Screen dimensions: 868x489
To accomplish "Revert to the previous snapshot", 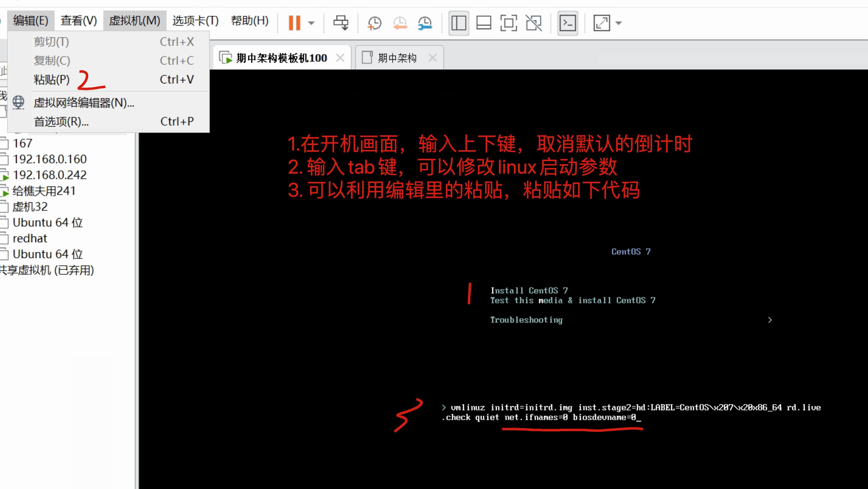I will [x=399, y=23].
